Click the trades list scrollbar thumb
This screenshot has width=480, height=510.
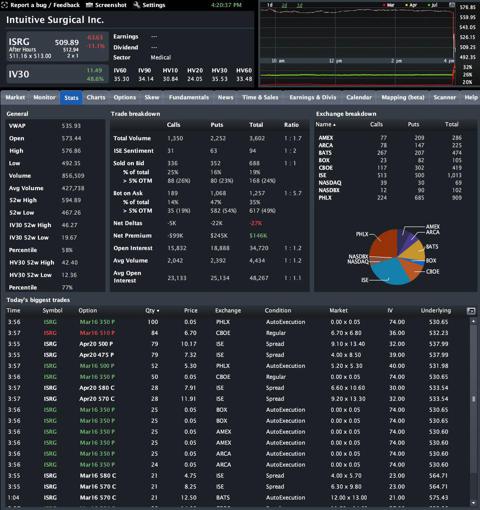[473, 399]
